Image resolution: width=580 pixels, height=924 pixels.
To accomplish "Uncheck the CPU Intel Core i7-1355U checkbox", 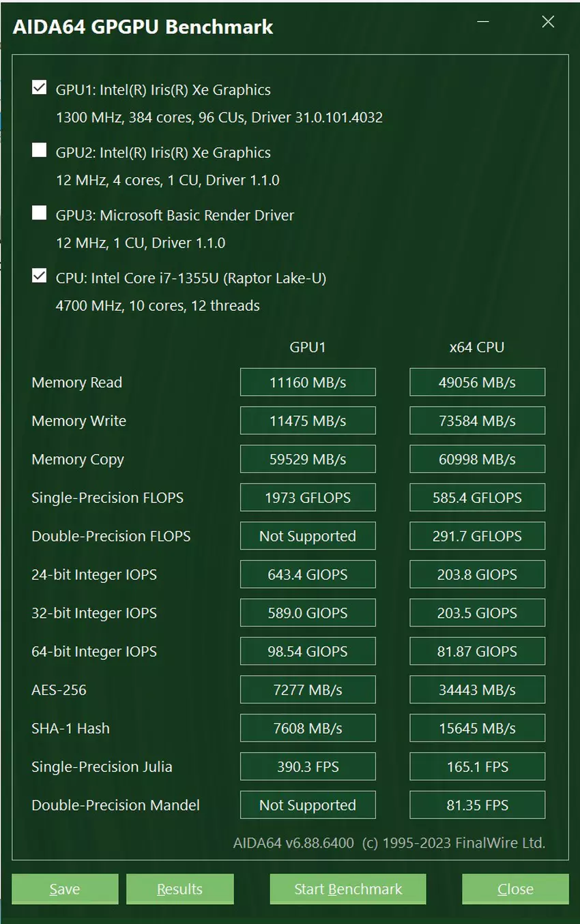I will coord(40,276).
